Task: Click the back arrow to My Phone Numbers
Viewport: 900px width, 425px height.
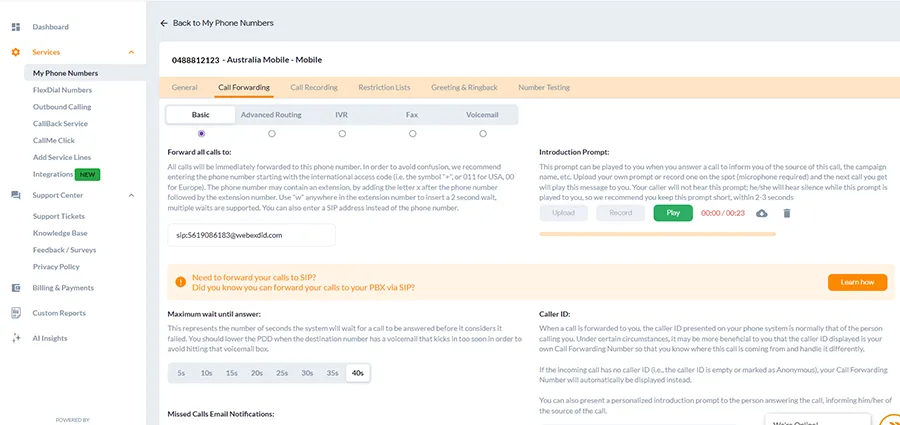Action: click(x=165, y=22)
